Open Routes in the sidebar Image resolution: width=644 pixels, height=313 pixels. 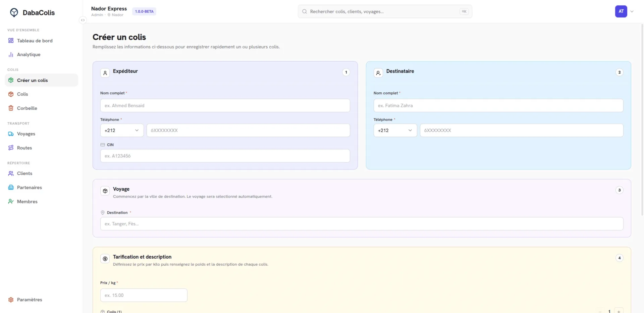click(42, 148)
